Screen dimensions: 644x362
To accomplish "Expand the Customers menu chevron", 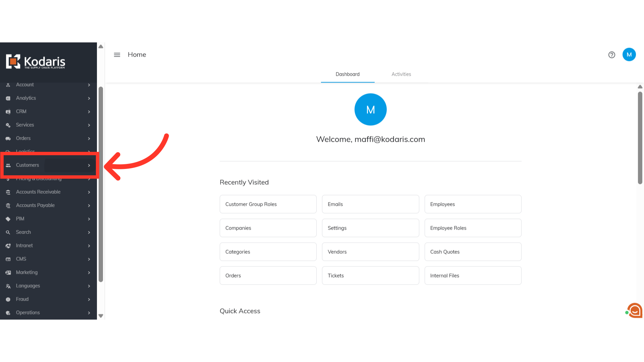I will click(89, 165).
